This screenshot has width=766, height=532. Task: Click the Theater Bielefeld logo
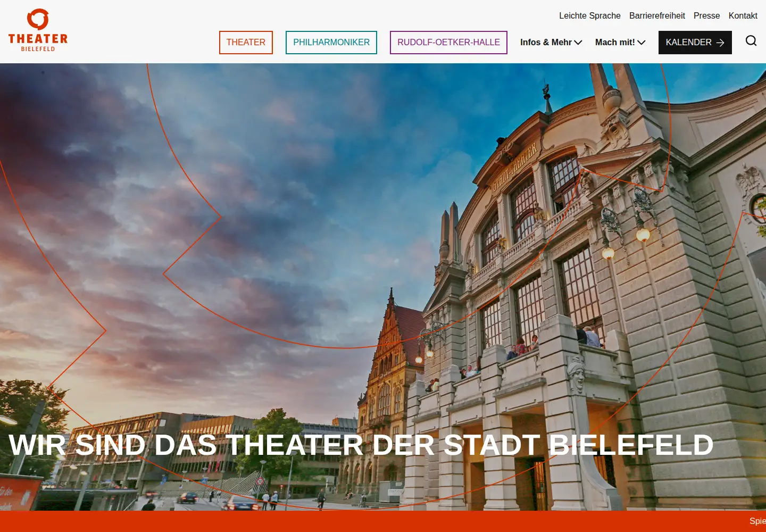tap(38, 30)
